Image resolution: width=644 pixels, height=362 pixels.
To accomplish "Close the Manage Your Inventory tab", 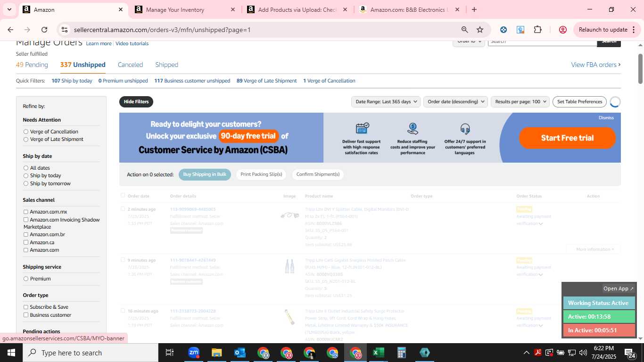I will tap(233, 9).
